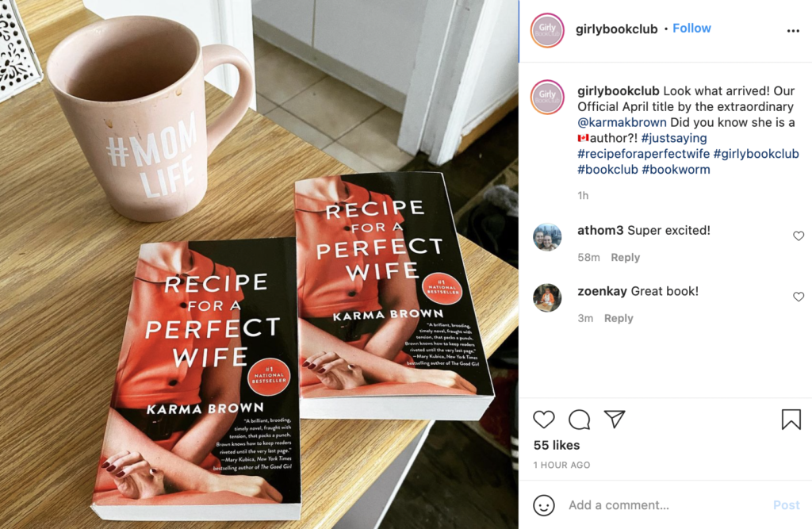The width and height of the screenshot is (812, 529).
Task: Like athom3's comment with its heart icon
Action: [799, 236]
